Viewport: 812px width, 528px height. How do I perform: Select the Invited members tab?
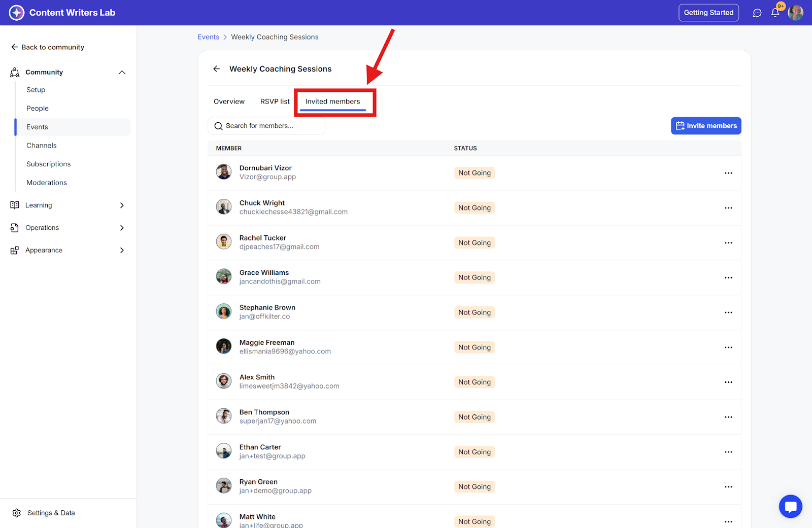(x=333, y=101)
